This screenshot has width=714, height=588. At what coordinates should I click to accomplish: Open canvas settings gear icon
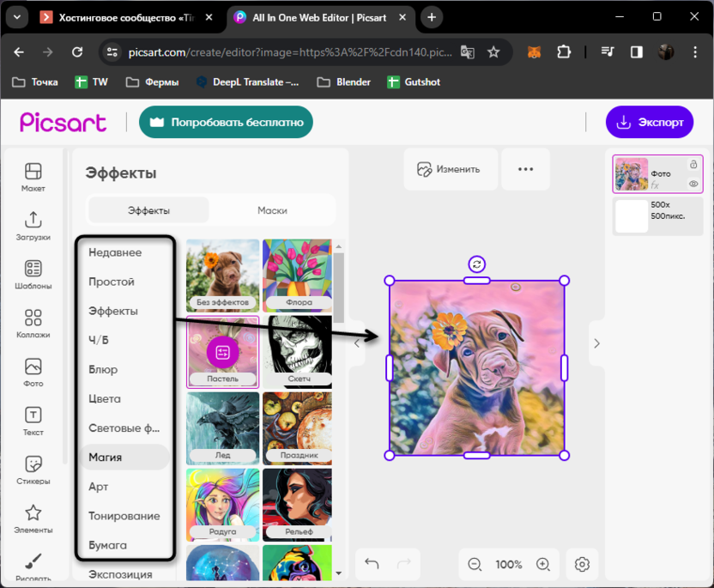tap(582, 564)
